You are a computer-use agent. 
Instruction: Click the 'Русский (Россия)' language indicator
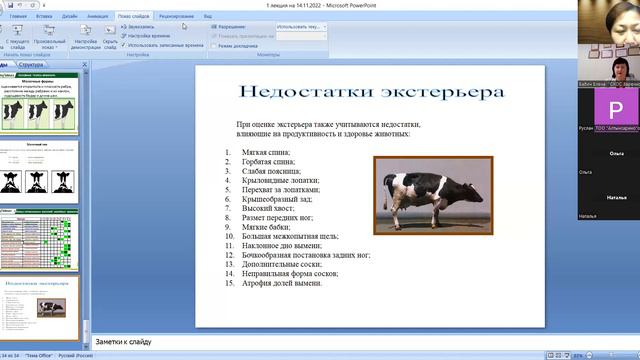[x=76, y=356]
